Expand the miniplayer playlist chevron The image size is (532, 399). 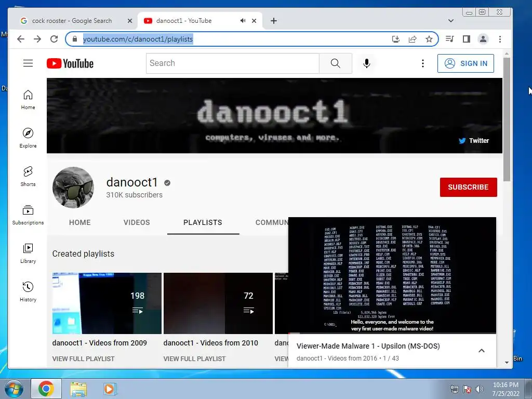[482, 351]
